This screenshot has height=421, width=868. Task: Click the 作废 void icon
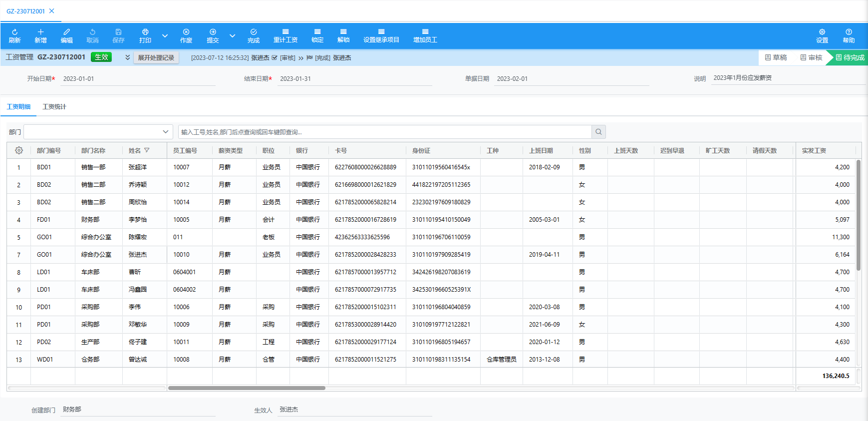click(186, 32)
